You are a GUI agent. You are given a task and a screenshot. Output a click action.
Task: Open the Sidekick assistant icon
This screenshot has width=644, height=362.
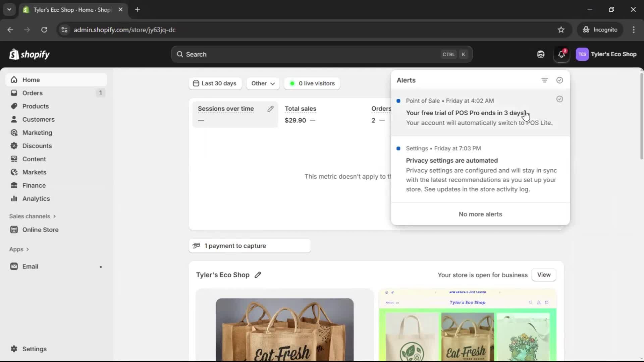point(541,54)
